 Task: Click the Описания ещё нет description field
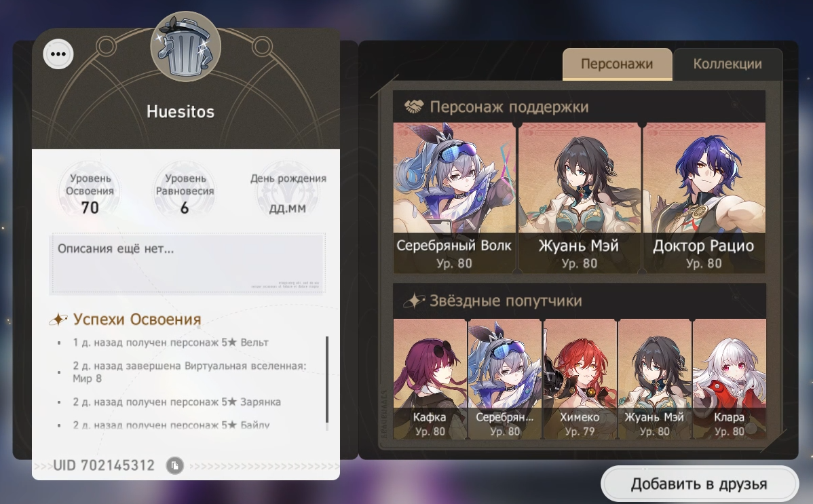coord(187,263)
